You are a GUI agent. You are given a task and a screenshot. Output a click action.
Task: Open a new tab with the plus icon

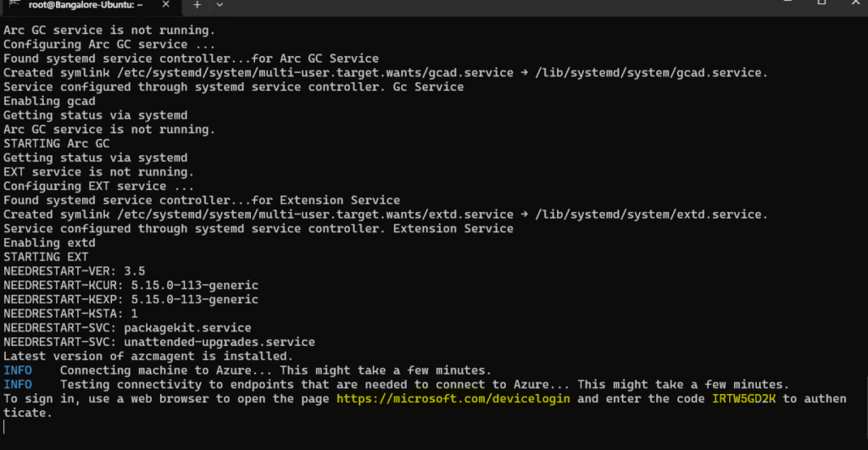[197, 4]
